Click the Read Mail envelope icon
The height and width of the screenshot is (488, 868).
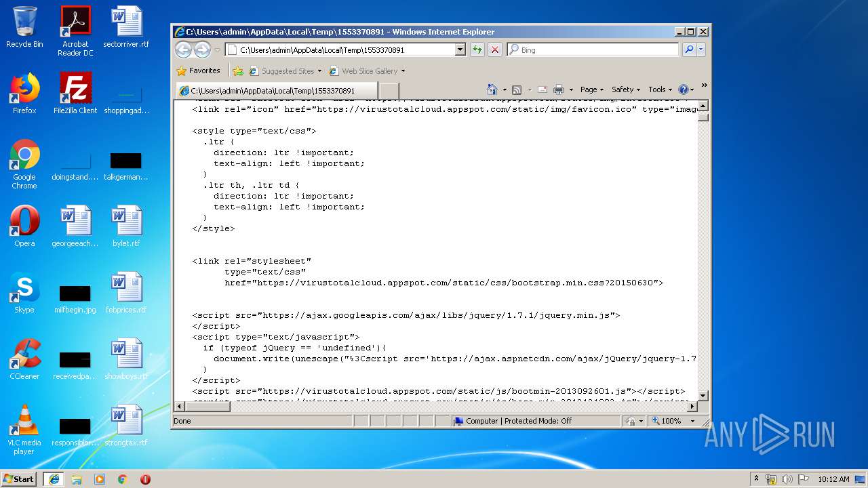pyautogui.click(x=542, y=89)
